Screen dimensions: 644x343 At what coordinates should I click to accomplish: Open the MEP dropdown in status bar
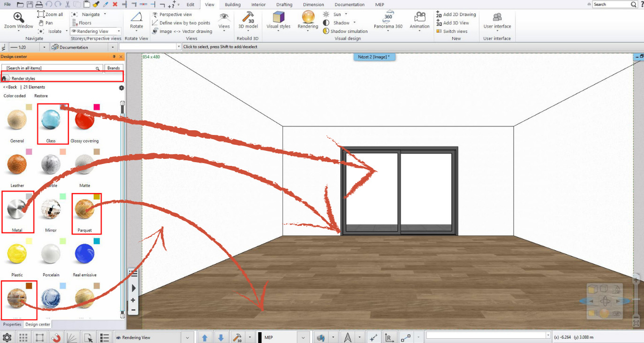(303, 337)
